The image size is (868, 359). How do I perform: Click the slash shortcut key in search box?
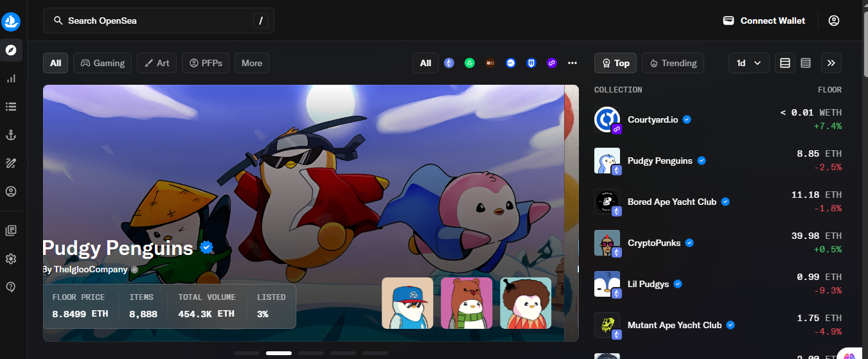click(261, 21)
